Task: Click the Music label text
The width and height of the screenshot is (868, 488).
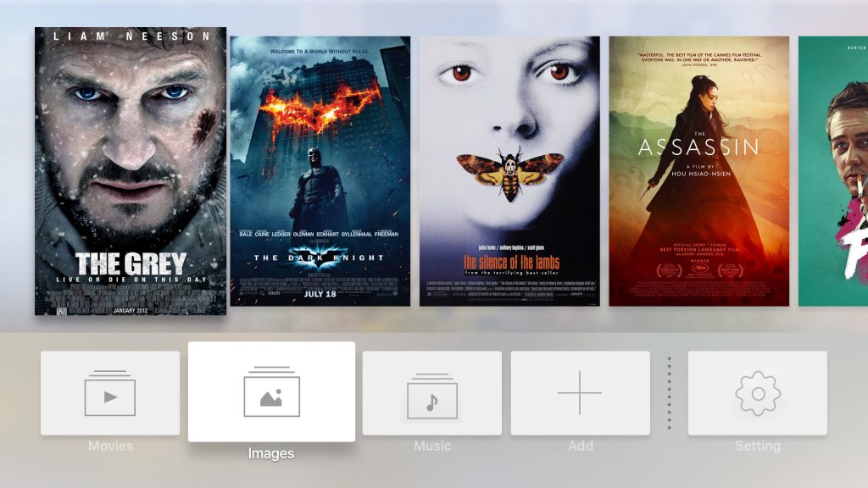Action: pos(432,446)
